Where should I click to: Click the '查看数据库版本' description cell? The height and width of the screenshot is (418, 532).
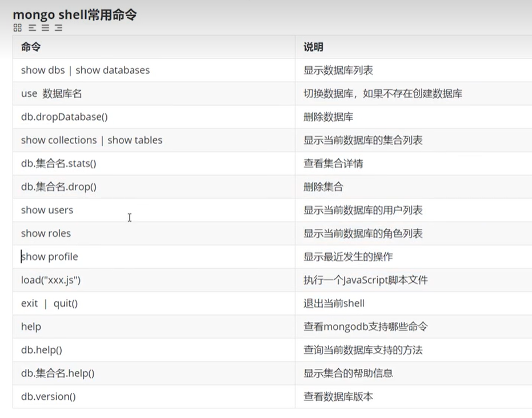(x=414, y=397)
